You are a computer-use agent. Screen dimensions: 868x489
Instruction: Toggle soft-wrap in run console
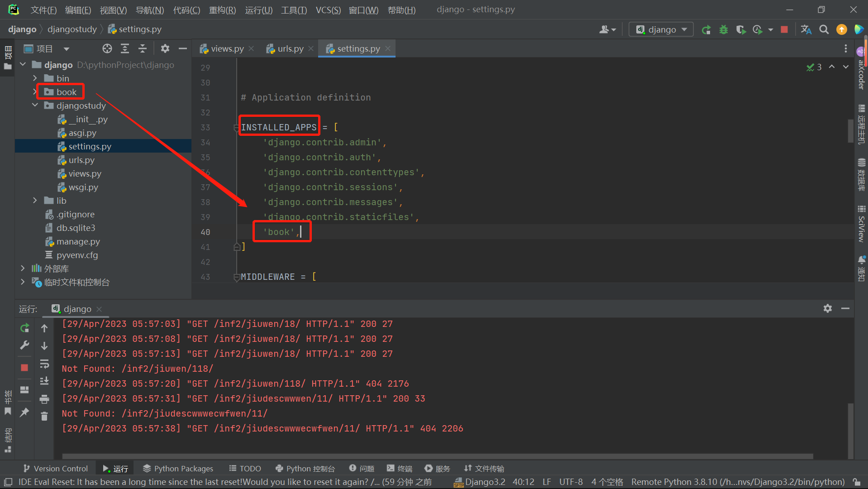pyautogui.click(x=44, y=364)
